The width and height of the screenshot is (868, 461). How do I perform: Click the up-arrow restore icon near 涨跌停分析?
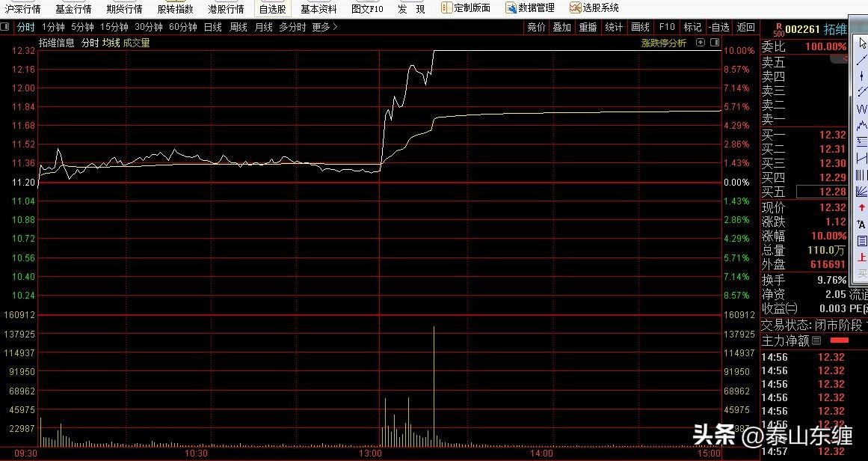(701, 43)
